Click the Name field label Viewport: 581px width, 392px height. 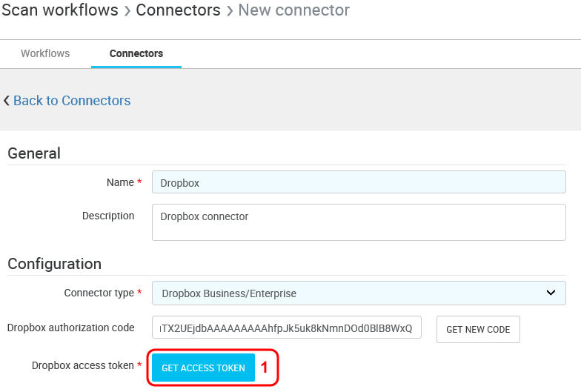119,182
